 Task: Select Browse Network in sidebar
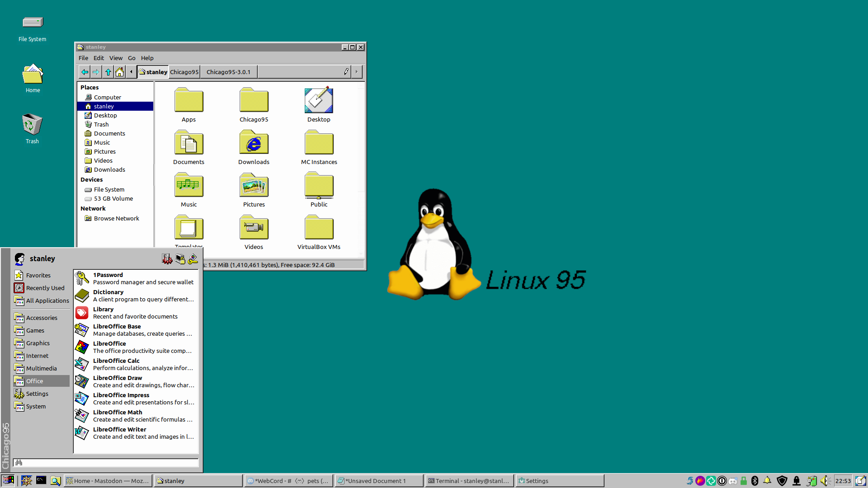coord(115,218)
